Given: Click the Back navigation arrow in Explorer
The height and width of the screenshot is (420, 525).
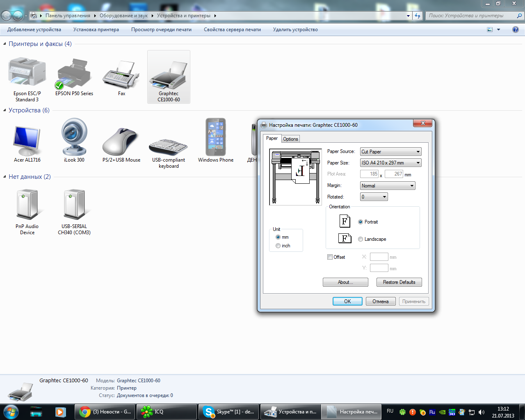Looking at the screenshot, I should pyautogui.click(x=7, y=16).
